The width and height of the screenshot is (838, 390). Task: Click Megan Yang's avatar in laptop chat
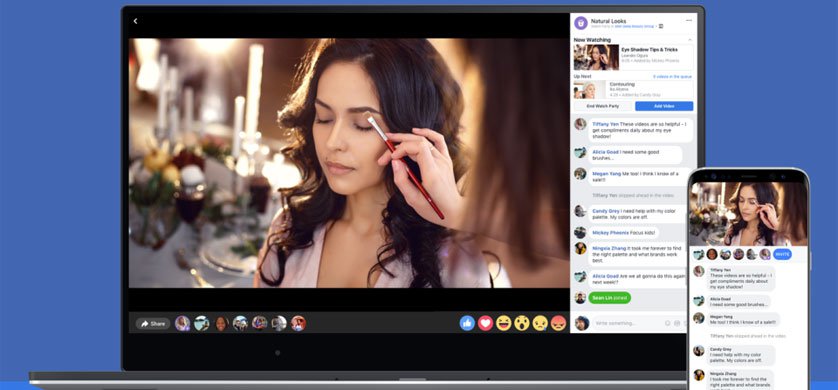coord(580,174)
